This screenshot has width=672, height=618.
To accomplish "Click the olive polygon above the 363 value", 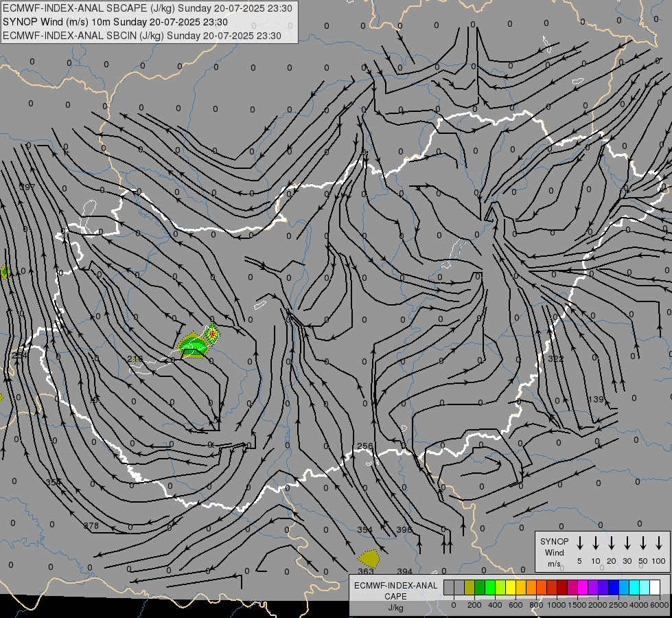I will coord(369,558).
